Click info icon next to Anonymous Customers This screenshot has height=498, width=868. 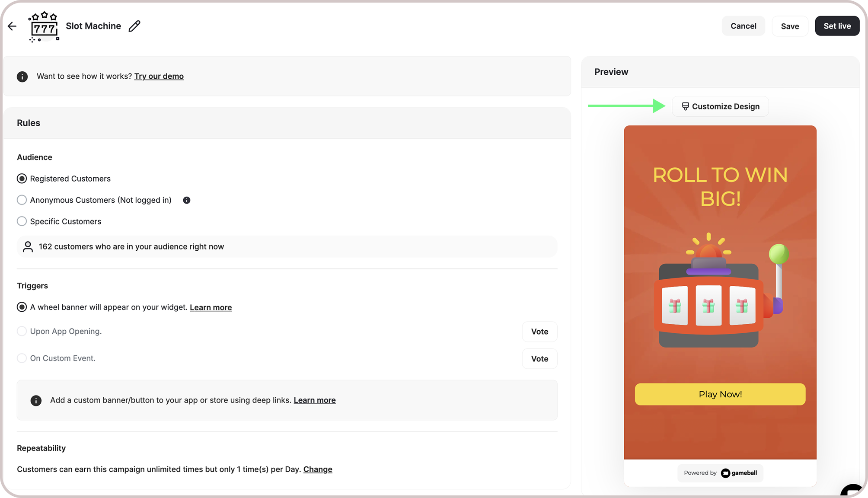[x=187, y=200]
